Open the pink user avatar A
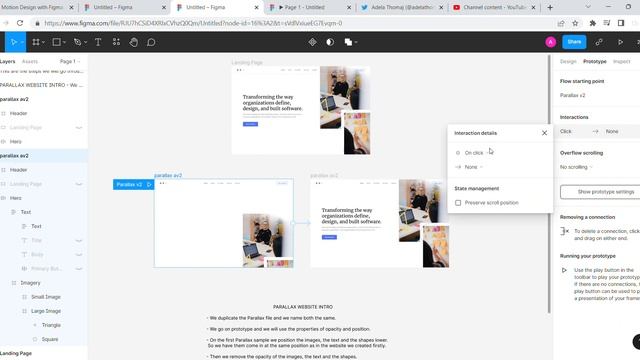The height and width of the screenshot is (360, 640). [551, 42]
